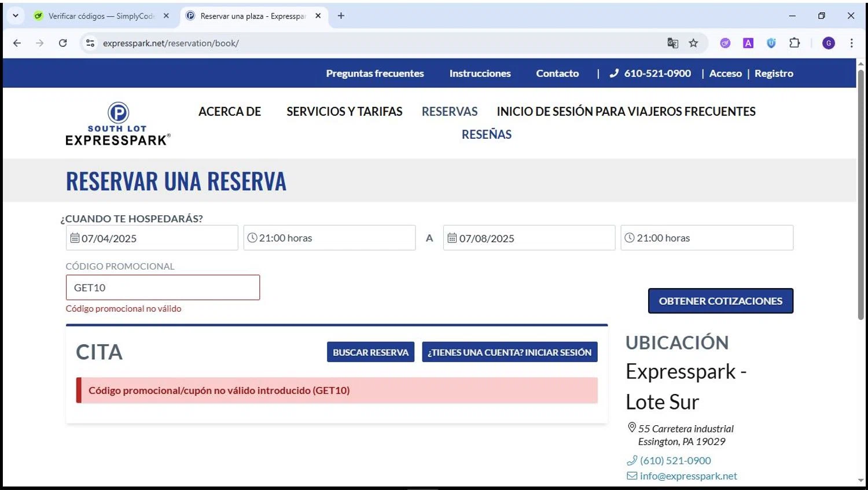868x490 pixels.
Task: Reload the current page
Action: pos(62,43)
